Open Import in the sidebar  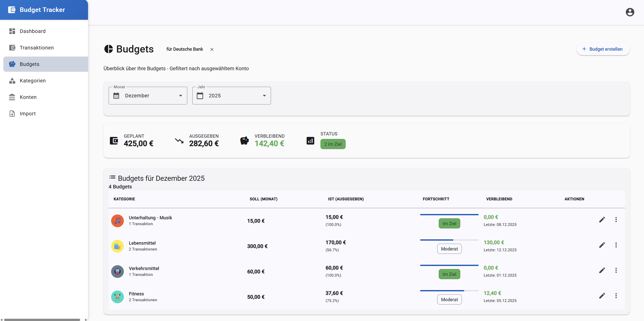(x=46, y=114)
